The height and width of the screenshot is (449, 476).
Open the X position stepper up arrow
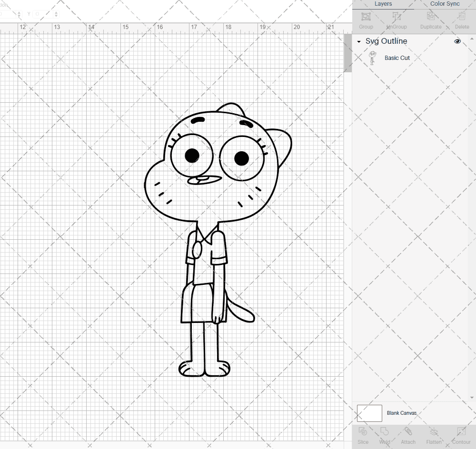20,12
